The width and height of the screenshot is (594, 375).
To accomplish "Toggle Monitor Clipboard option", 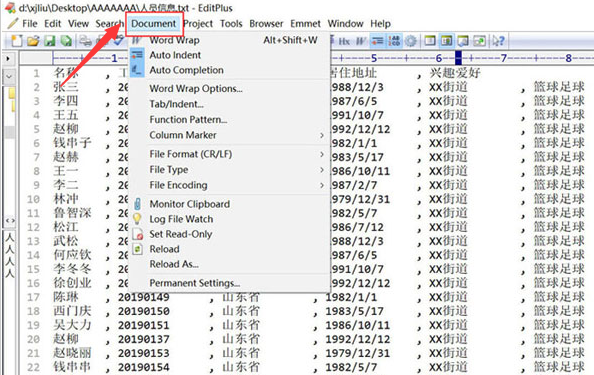I will pos(229,204).
